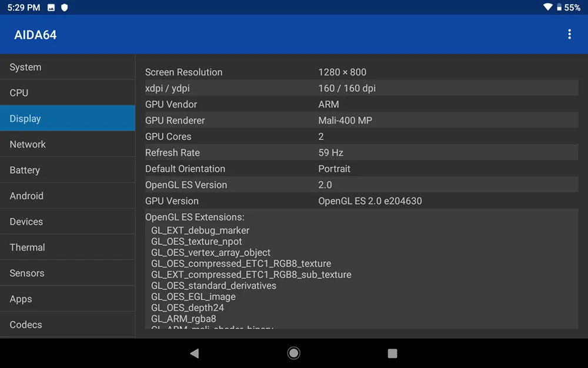Image resolution: width=588 pixels, height=368 pixels.
Task: Open the Android category
Action: (68, 195)
